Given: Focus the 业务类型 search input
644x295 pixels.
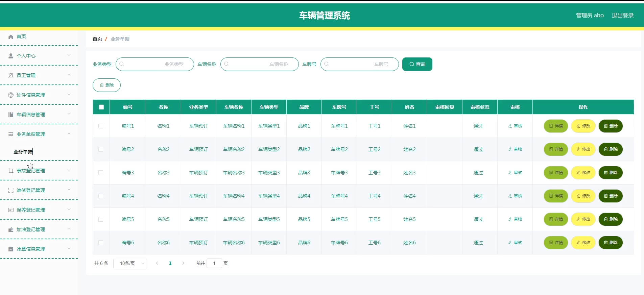Looking at the screenshot, I should pyautogui.click(x=155, y=64).
